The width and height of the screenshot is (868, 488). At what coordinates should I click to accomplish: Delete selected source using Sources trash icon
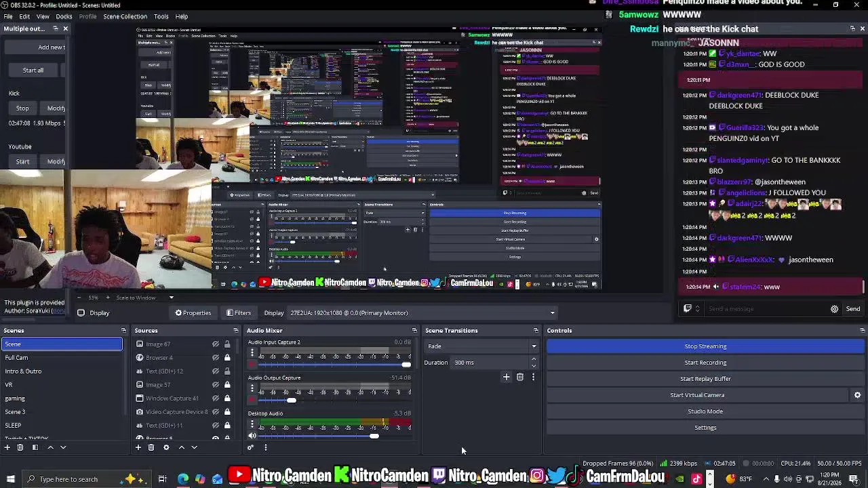(151, 447)
